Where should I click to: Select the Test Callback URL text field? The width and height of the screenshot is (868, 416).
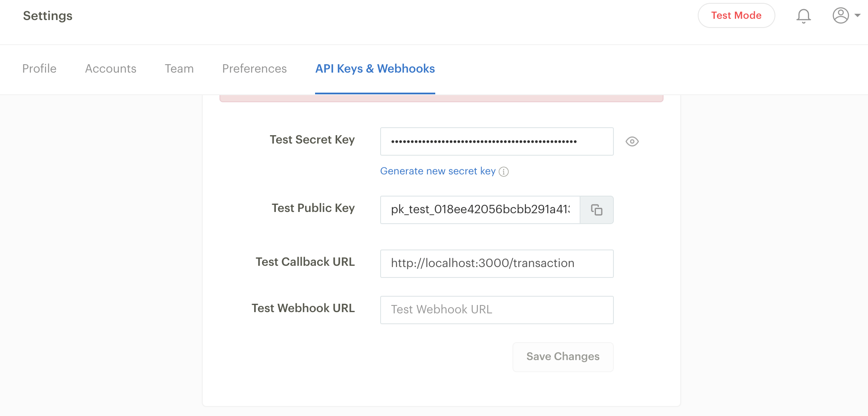click(x=497, y=263)
